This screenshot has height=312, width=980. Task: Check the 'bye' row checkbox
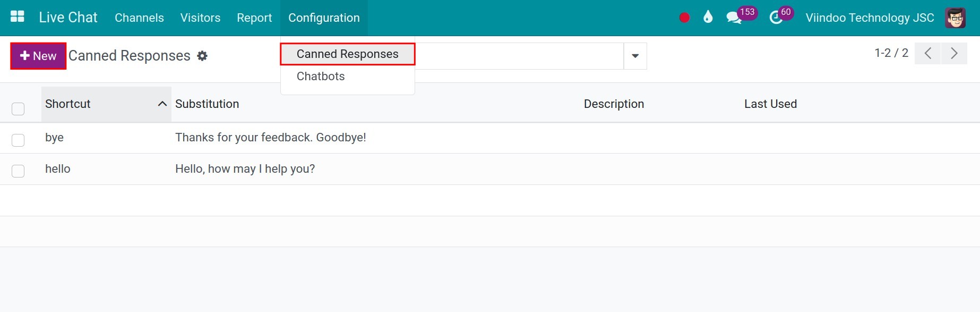click(x=18, y=140)
